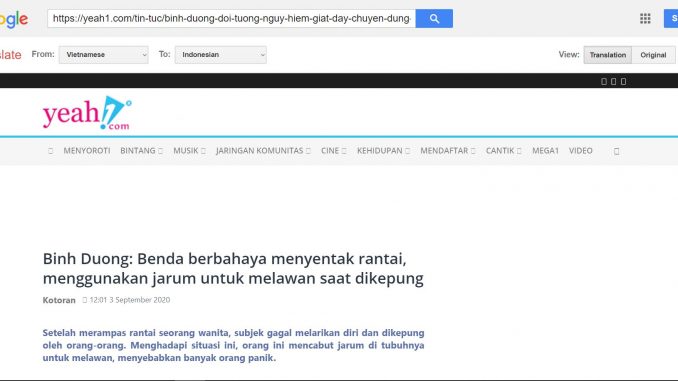
Task: Switch view to Original
Action: (653, 55)
